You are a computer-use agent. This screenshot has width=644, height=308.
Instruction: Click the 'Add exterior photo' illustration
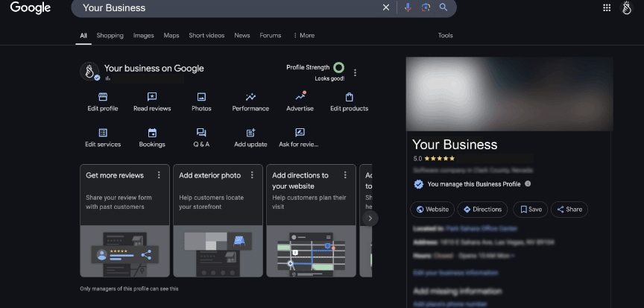tap(218, 251)
